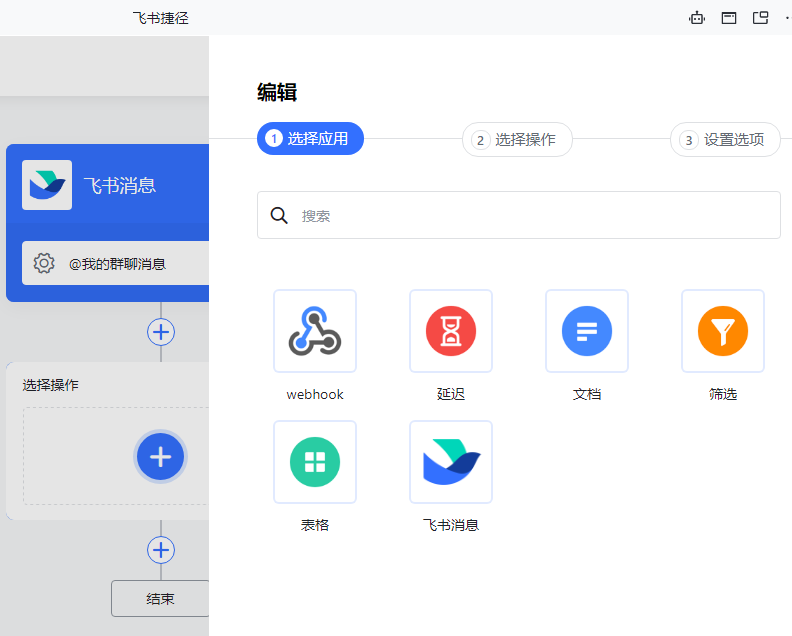Click the magnifier icon in search box
The height and width of the screenshot is (636, 792).
[x=279, y=215]
